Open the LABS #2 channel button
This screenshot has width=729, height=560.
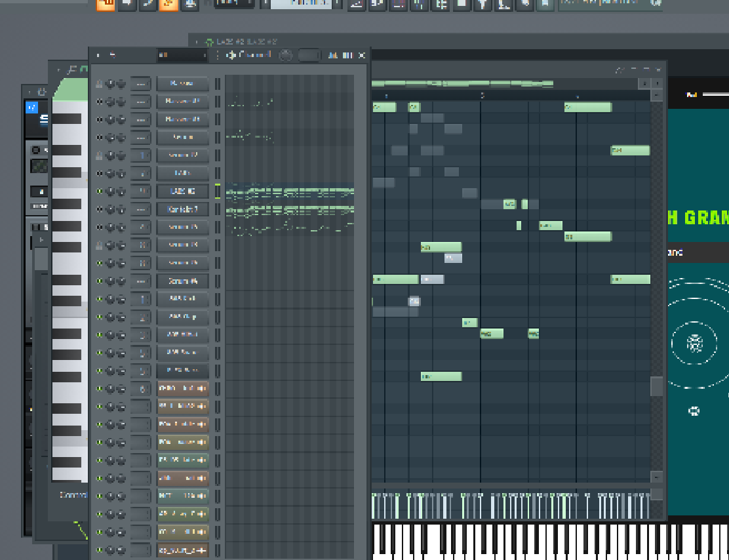click(183, 191)
